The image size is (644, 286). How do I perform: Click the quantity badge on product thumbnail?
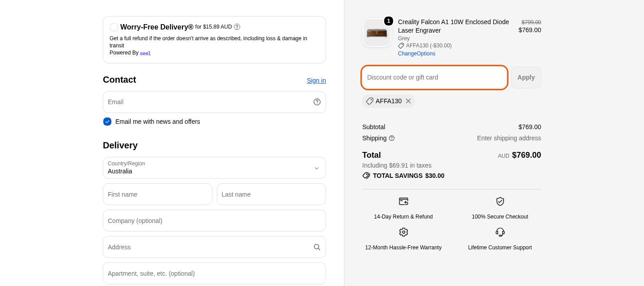click(x=389, y=21)
